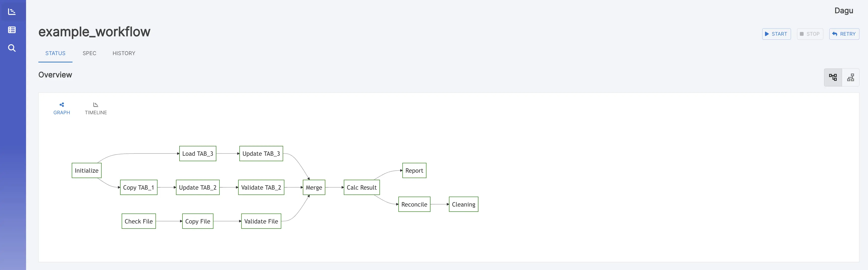
Task: Click the Graph share icon
Action: [x=62, y=105]
